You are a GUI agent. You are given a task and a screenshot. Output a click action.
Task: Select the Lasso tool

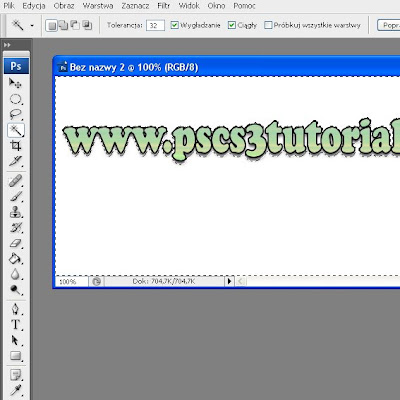15,114
